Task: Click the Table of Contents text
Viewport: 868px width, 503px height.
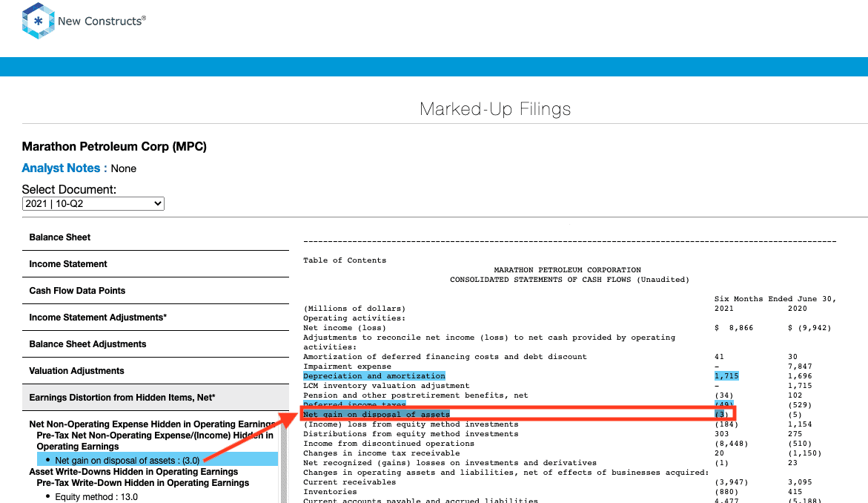Action: (x=345, y=260)
